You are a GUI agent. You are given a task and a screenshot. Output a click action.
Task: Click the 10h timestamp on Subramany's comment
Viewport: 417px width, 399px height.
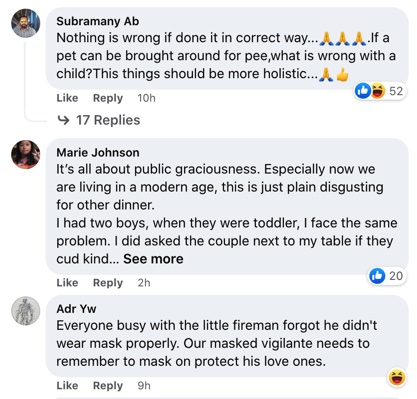pyautogui.click(x=146, y=98)
